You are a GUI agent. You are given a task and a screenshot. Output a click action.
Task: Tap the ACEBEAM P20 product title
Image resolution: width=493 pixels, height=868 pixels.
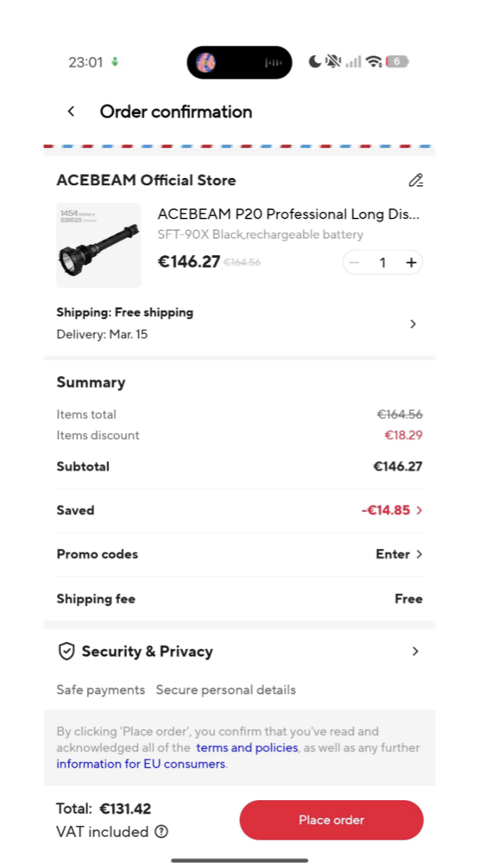click(x=288, y=214)
